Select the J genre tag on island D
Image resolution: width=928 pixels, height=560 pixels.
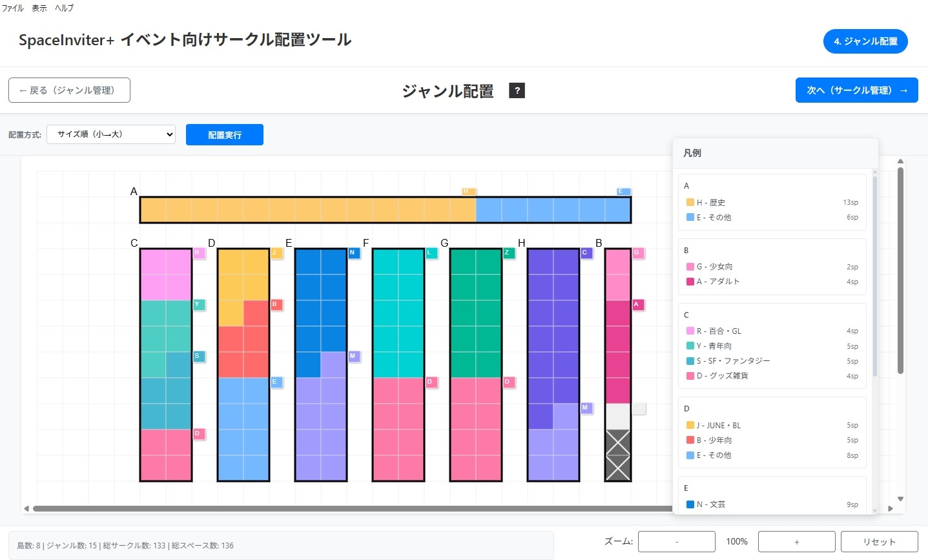(x=276, y=253)
